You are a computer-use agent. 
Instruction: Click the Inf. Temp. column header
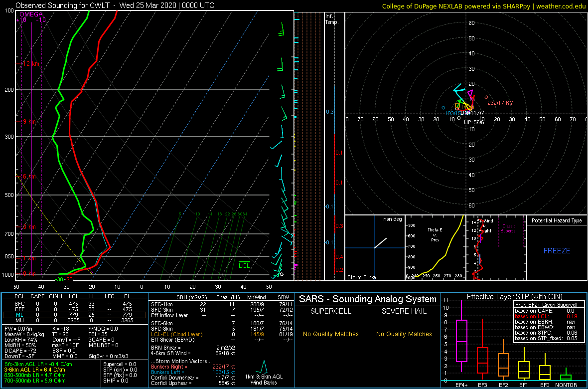coord(332,19)
